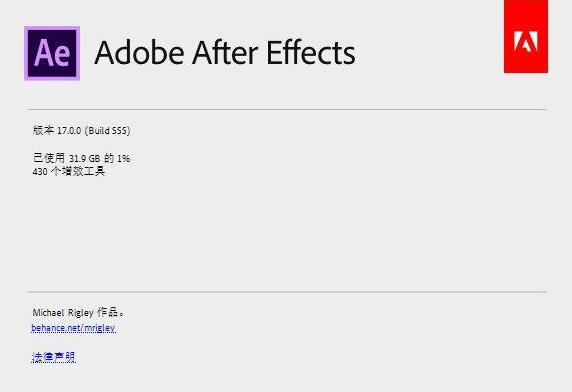Click the 1% memory percentage value
The height and width of the screenshot is (392, 572).
click(x=123, y=158)
